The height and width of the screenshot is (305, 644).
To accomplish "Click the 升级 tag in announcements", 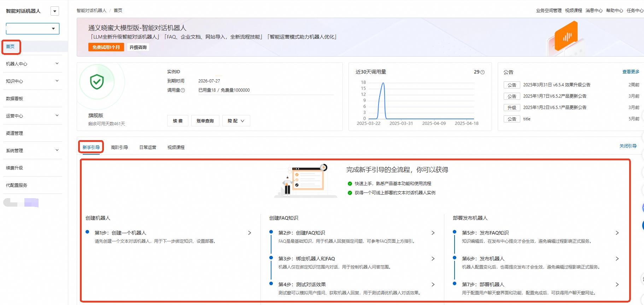I will pos(512,108).
